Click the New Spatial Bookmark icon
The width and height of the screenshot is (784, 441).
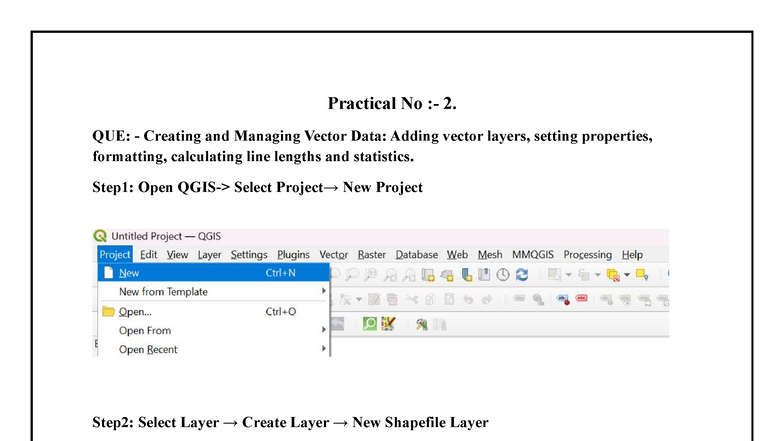pyautogui.click(x=466, y=274)
